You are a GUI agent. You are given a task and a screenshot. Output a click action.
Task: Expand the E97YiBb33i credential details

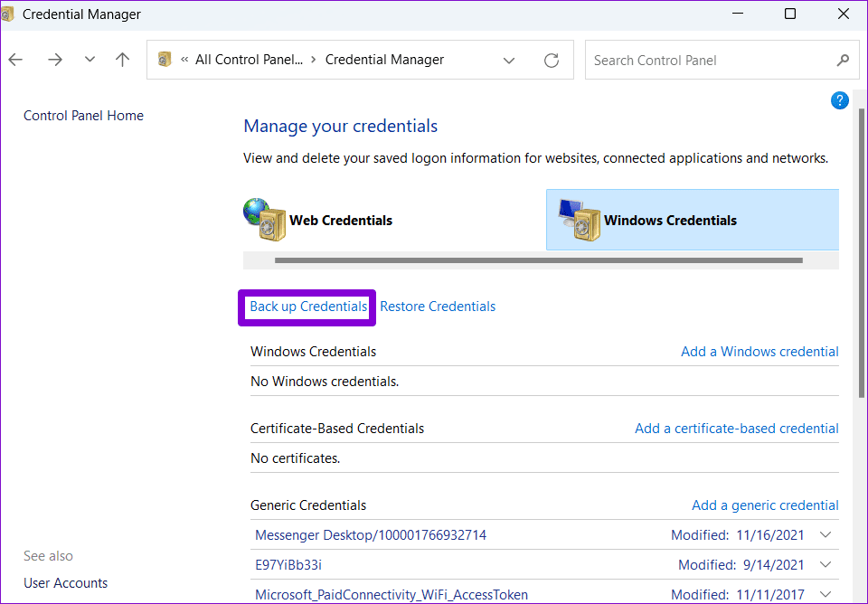pos(826,565)
